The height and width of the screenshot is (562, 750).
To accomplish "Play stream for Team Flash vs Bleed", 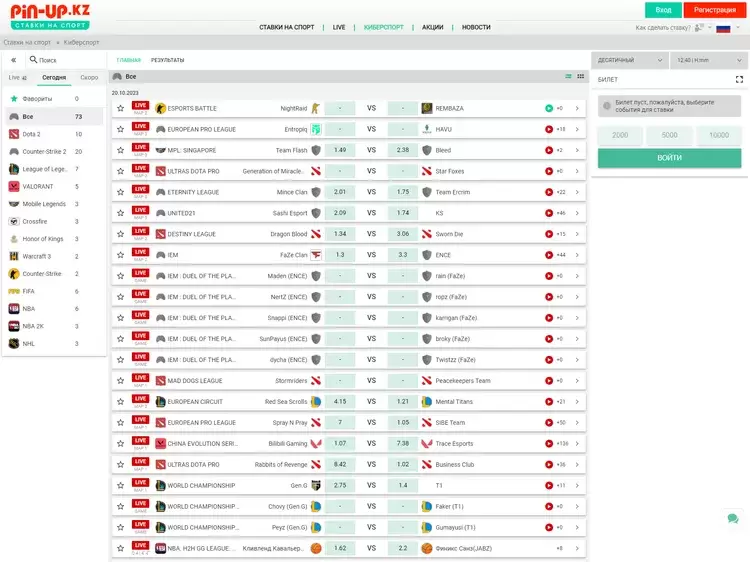I will tap(549, 150).
